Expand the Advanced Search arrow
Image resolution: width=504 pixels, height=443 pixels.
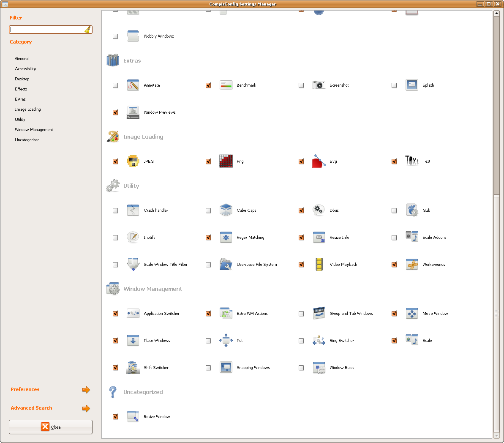coord(86,408)
